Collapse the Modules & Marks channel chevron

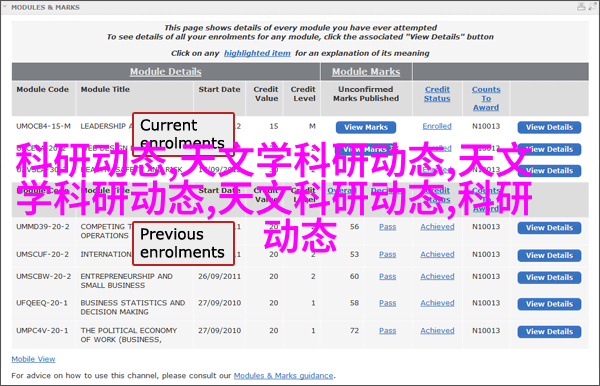(x=5, y=7)
